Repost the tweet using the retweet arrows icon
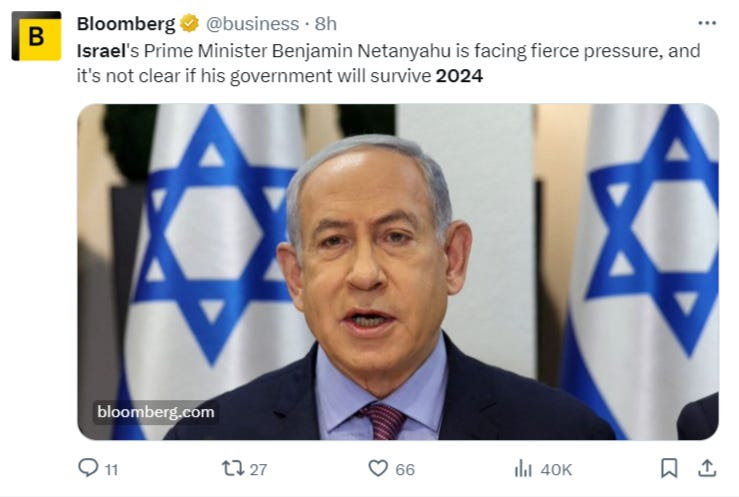739x497 pixels. point(233,468)
